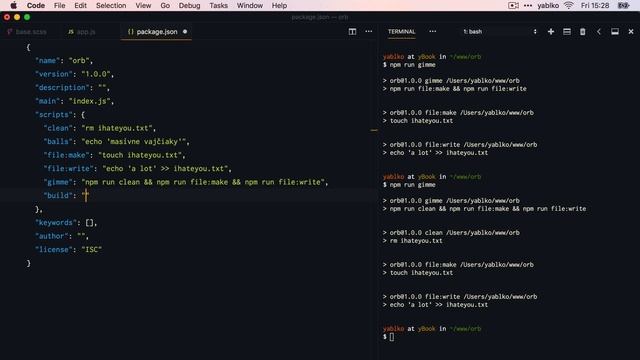The image size is (640, 360).
Task: Click the "name": "orb" line
Action: [64, 60]
